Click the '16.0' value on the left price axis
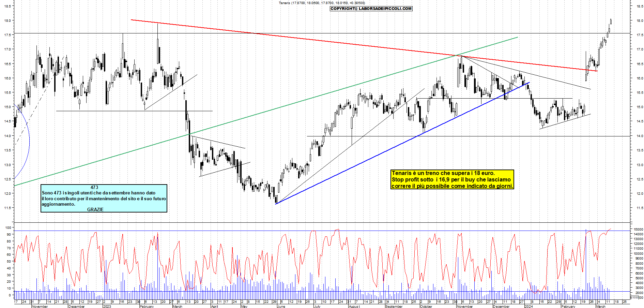The height and width of the screenshot is (308, 644). [x=7, y=78]
